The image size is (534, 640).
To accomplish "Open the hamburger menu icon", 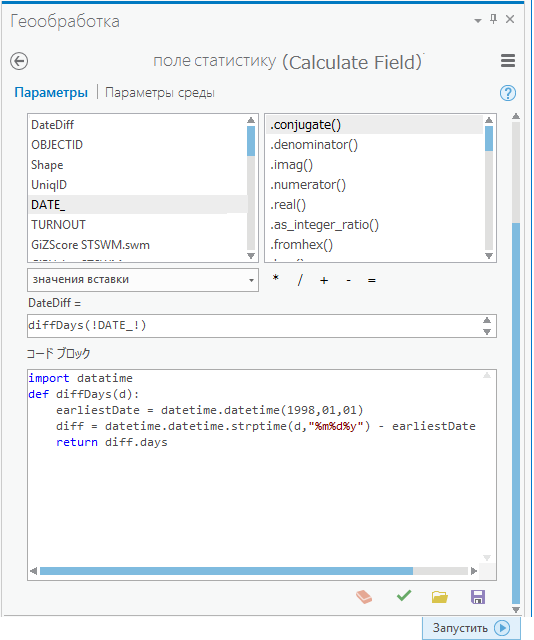I will click(x=508, y=61).
